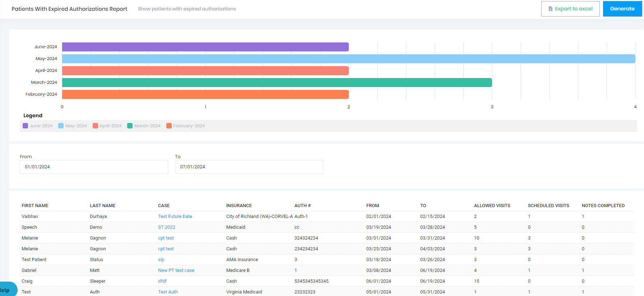Click the To date input field

pyautogui.click(x=249, y=167)
